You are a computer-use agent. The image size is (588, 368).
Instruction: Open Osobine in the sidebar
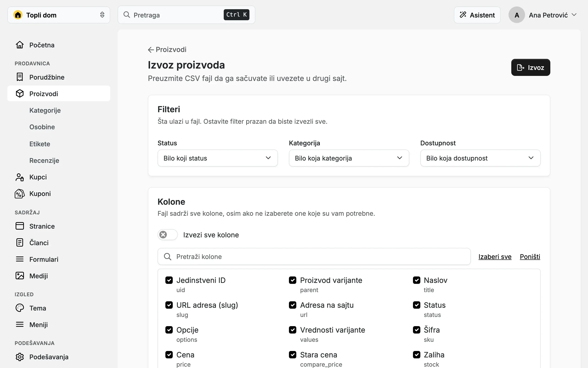pyautogui.click(x=42, y=127)
